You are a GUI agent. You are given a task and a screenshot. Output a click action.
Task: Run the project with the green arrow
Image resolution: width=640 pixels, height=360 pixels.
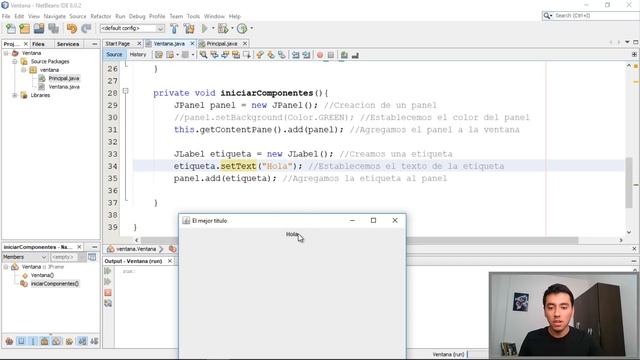point(204,28)
